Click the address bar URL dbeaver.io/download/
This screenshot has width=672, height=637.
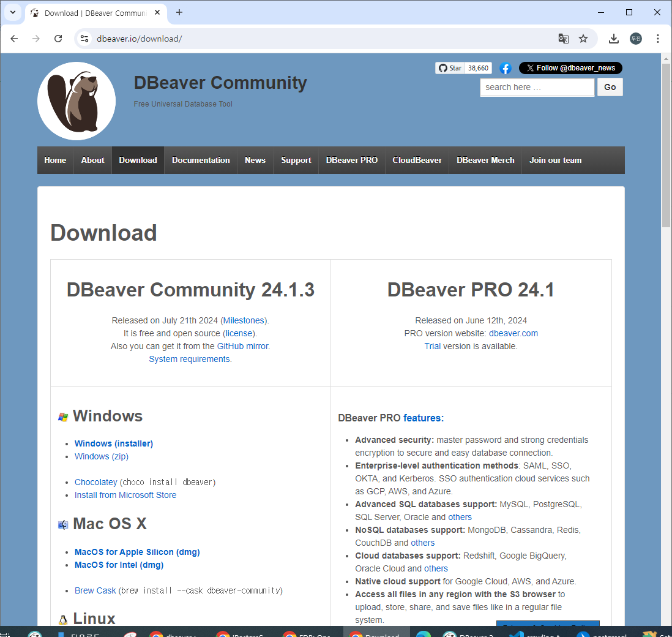coord(140,39)
